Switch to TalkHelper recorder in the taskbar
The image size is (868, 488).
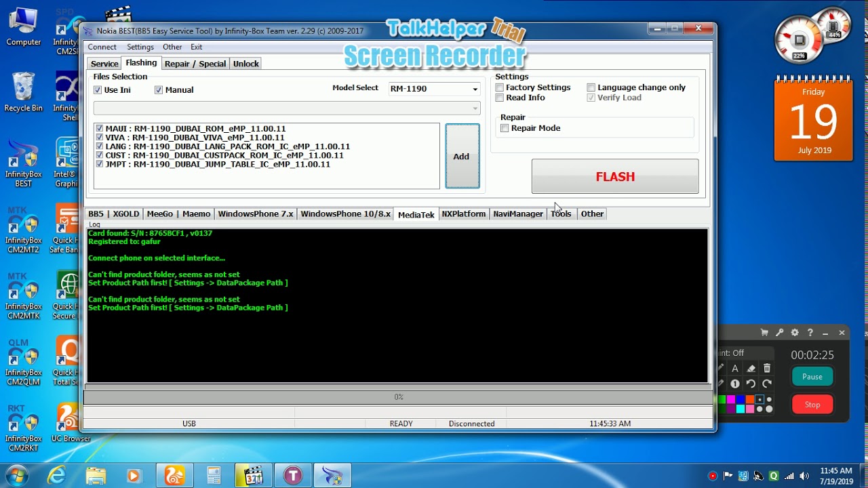click(293, 476)
